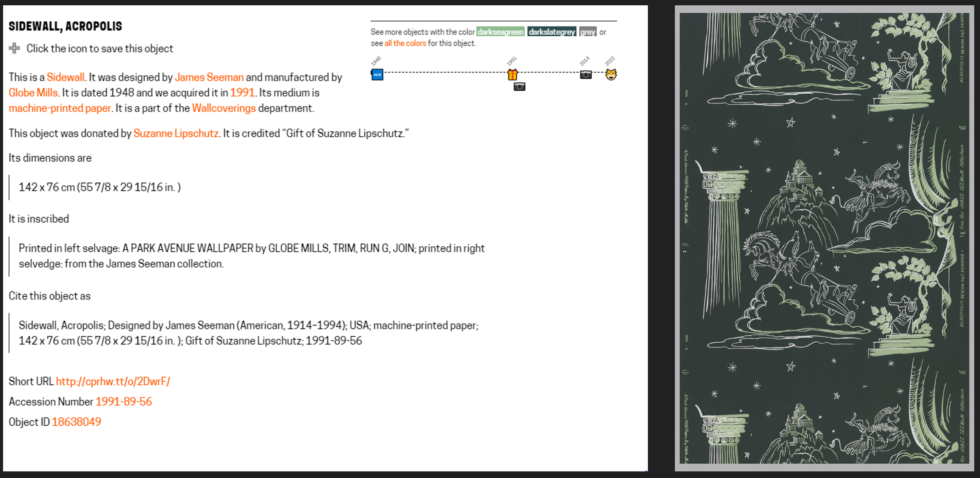980x478 pixels.
Task: Click the accession number 1991-89-56 link
Action: [x=124, y=402]
